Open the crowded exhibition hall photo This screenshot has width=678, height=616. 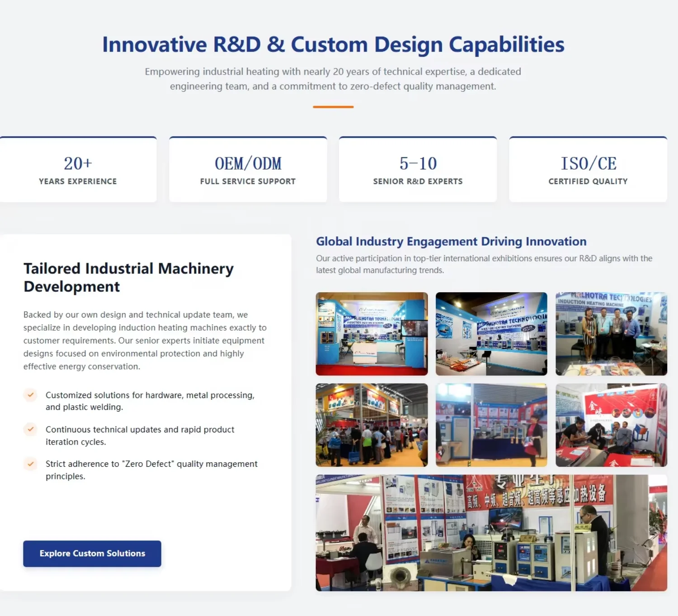point(372,425)
